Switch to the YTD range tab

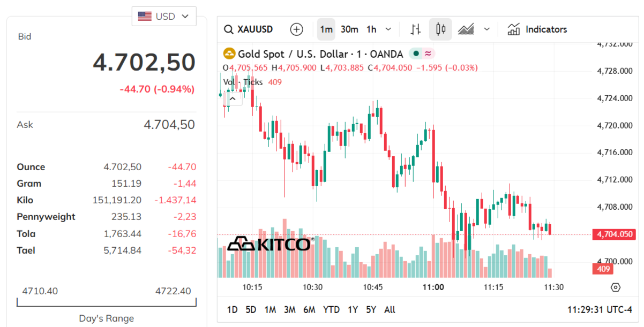pyautogui.click(x=331, y=309)
